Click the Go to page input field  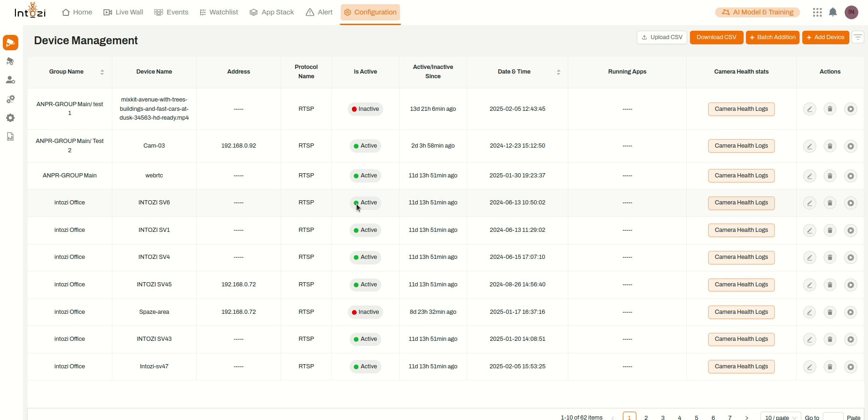point(833,417)
